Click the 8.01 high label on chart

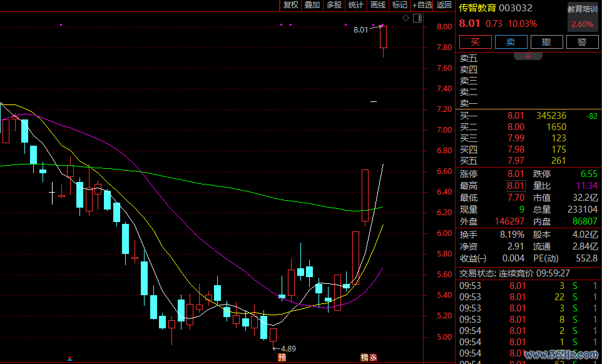point(360,29)
